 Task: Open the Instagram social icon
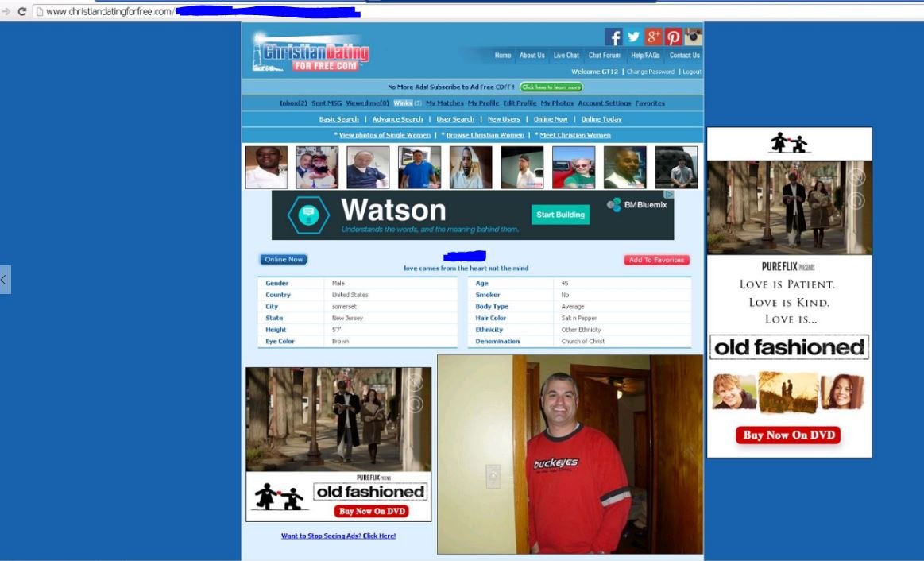[x=694, y=37]
